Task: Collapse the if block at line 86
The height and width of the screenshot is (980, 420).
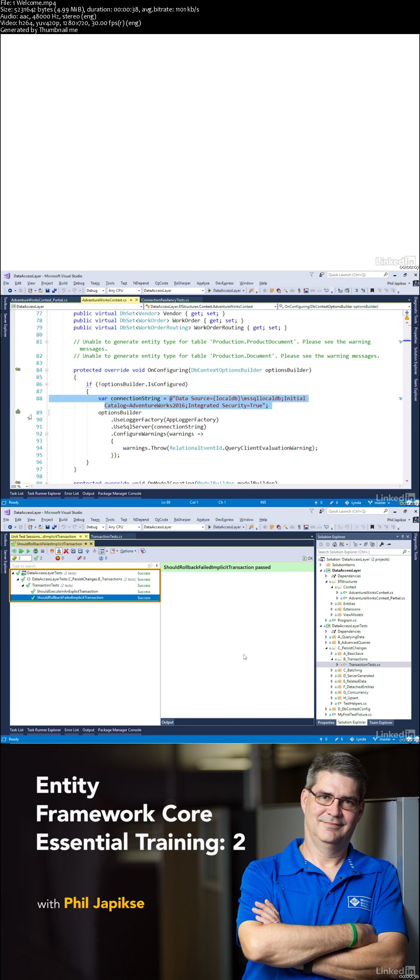Action: (x=47, y=384)
